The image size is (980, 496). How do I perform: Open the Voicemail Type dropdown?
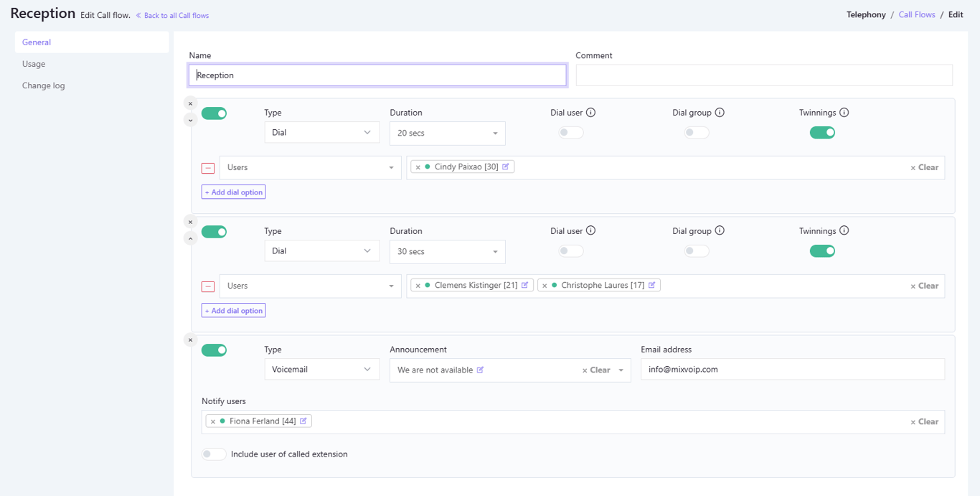pos(321,370)
